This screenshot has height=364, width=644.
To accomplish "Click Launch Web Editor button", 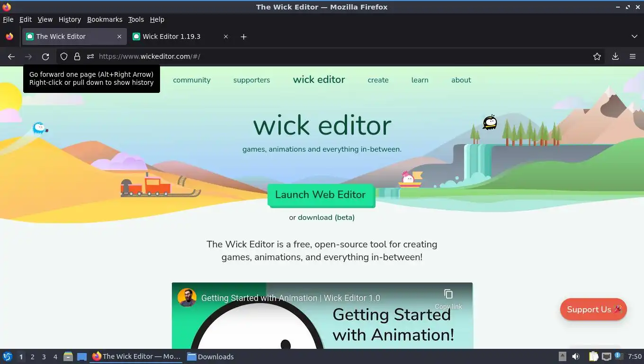I will [x=321, y=195].
